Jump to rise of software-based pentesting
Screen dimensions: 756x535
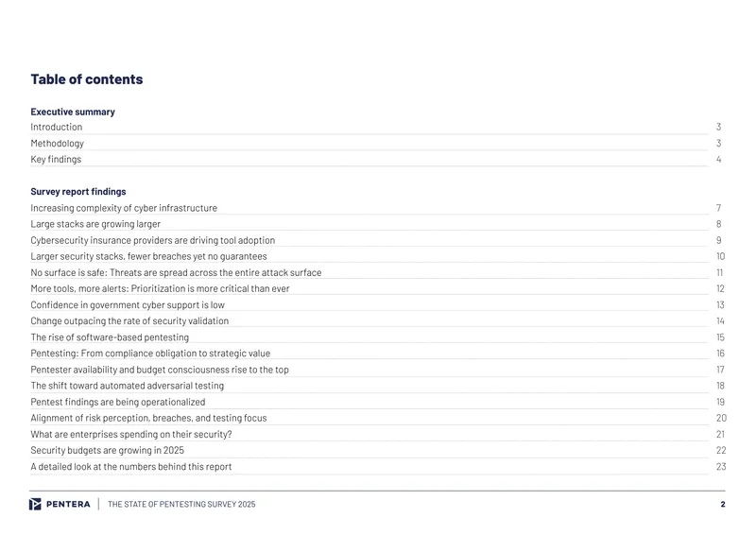(x=110, y=337)
